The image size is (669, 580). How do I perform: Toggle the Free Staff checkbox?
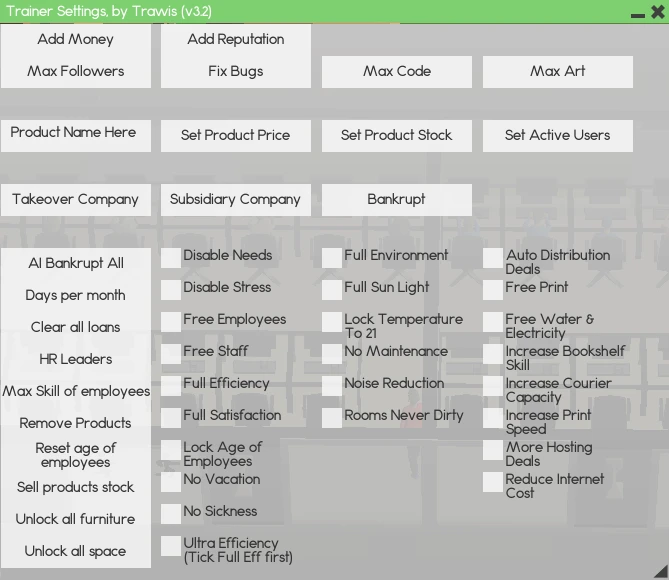coord(171,354)
